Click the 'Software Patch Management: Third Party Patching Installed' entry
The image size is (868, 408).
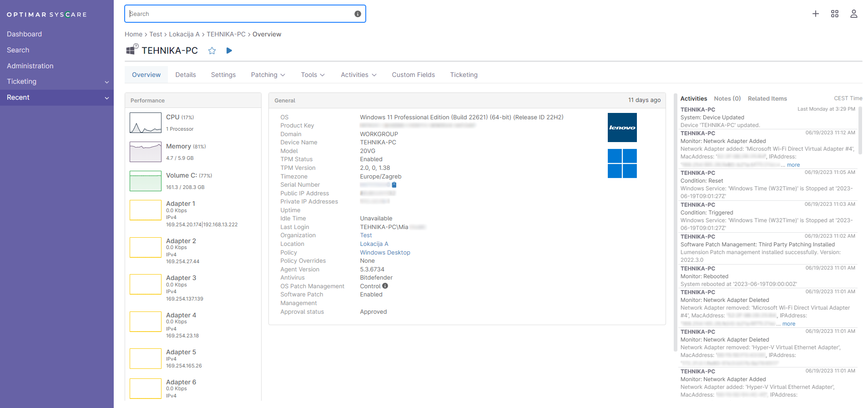pos(757,245)
